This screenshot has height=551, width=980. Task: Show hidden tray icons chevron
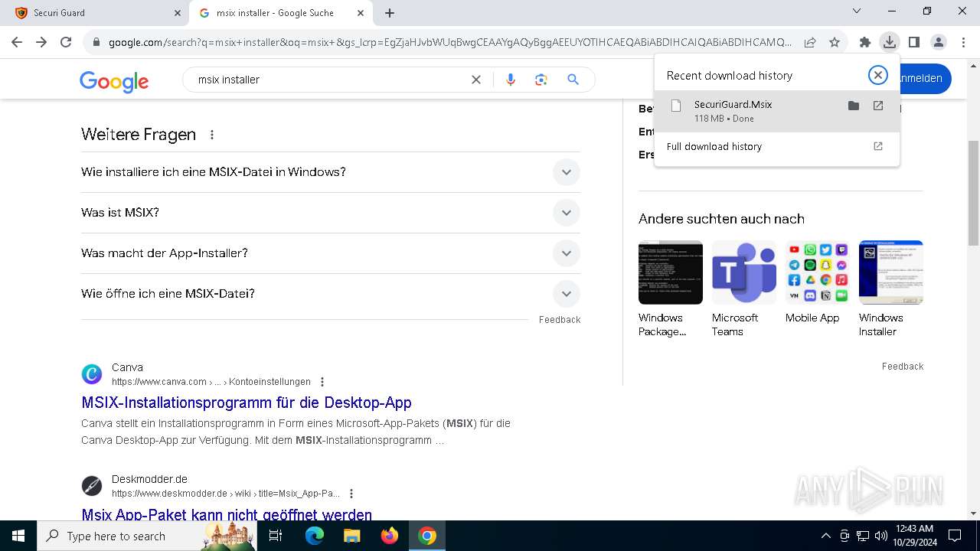tap(825, 536)
